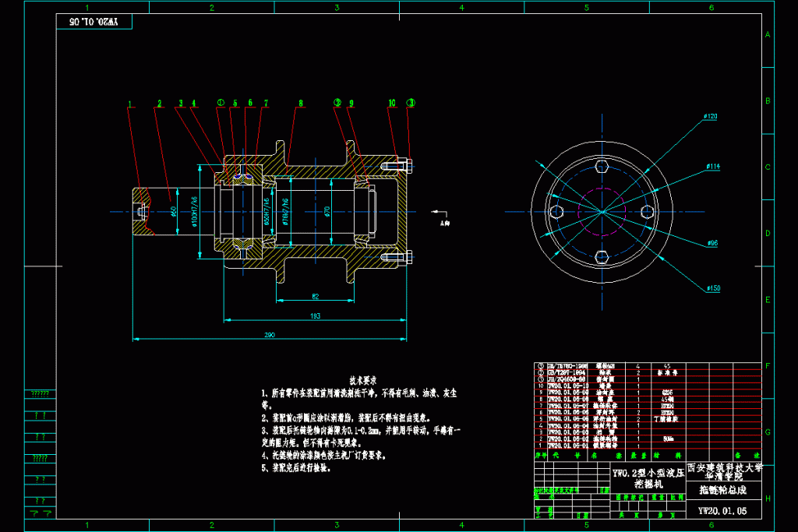
Task: Select part callout number 10
Action: tap(392, 103)
